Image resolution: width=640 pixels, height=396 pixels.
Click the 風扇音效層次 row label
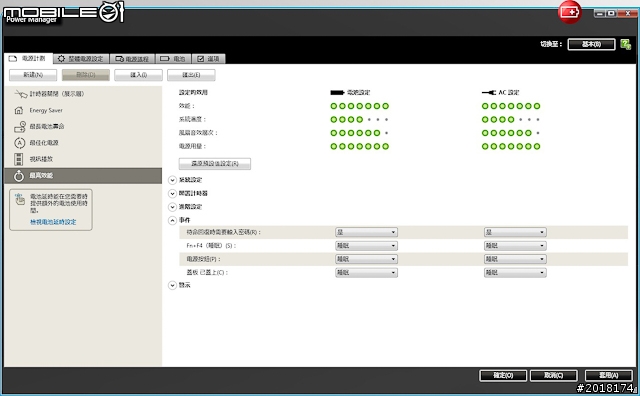198,133
